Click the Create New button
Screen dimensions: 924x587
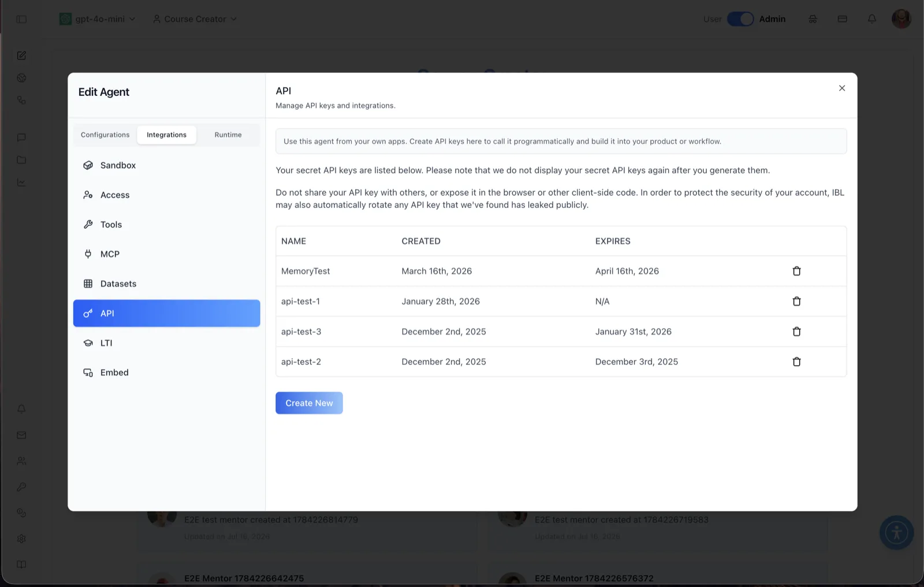click(309, 403)
